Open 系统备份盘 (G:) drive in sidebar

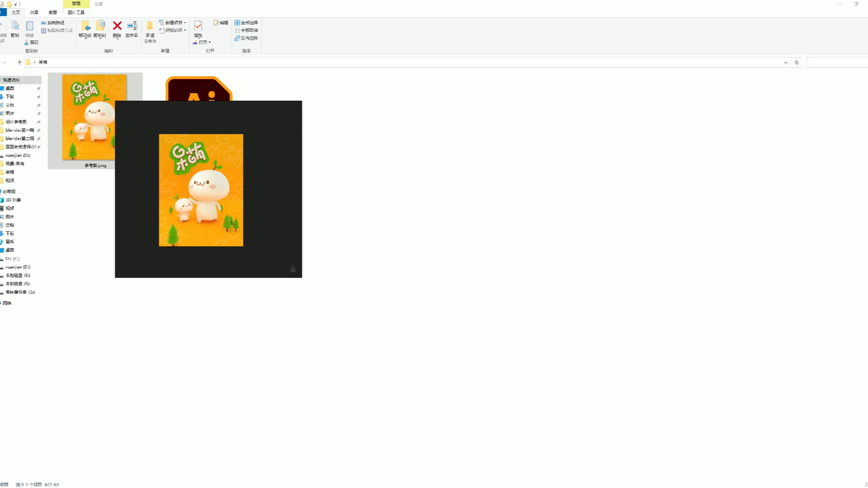(x=20, y=292)
